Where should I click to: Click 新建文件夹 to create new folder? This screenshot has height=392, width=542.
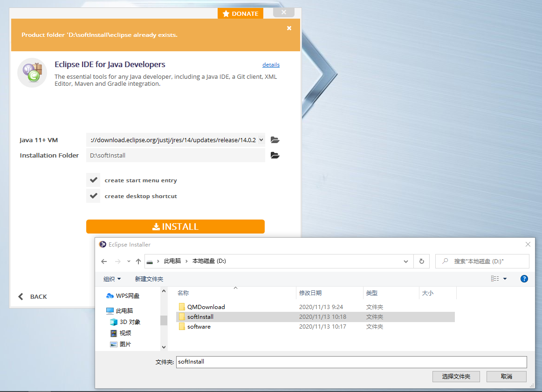coord(149,279)
